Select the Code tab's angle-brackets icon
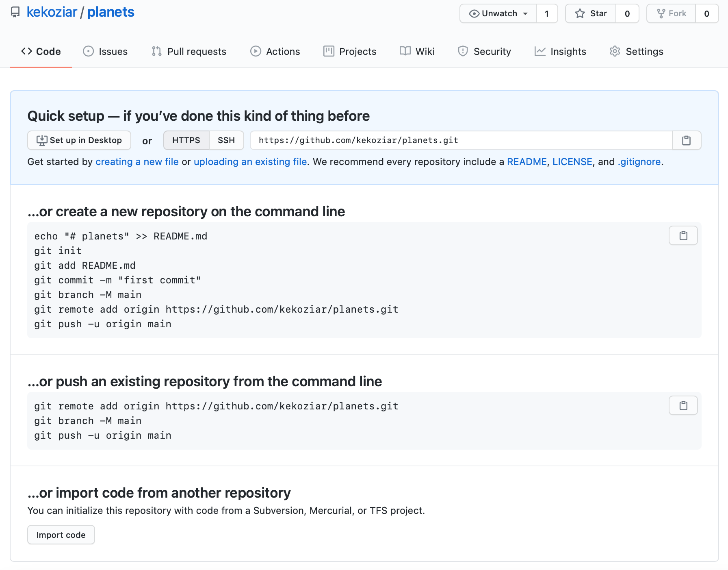The width and height of the screenshot is (728, 570). point(27,51)
